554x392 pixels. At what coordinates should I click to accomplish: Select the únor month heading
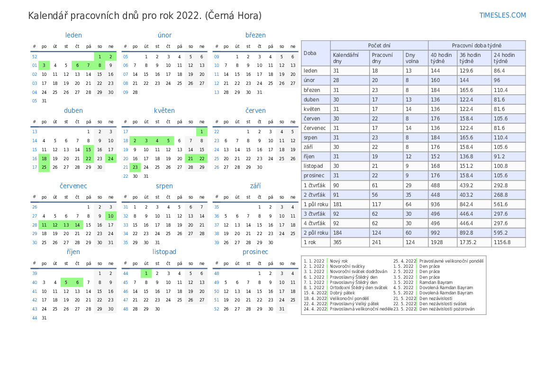164,35
